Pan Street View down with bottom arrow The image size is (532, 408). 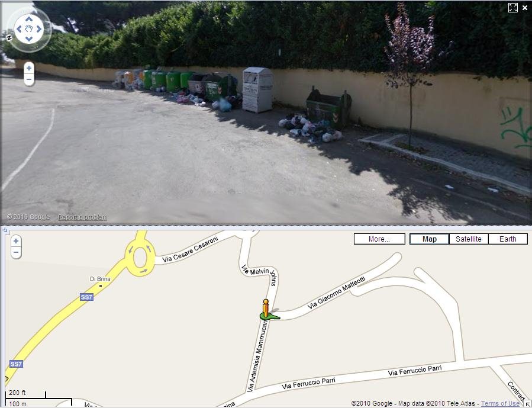(29, 38)
